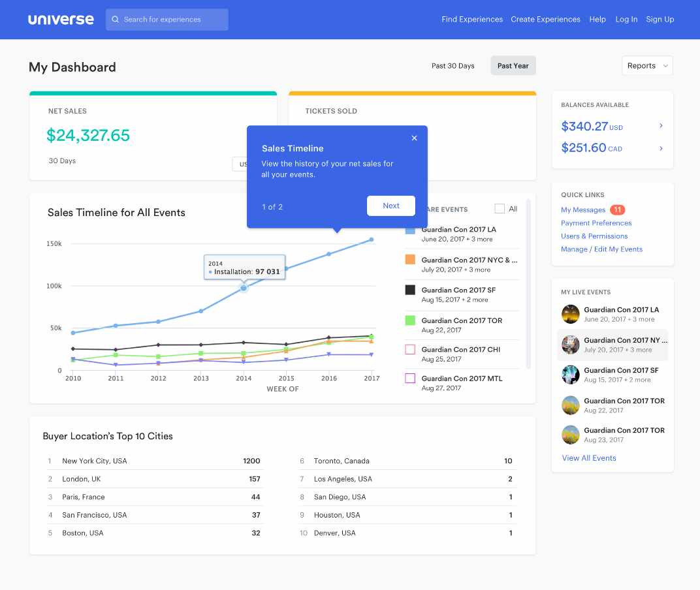Click Guardian Con 2017 NYC live event avatar
This screenshot has height=590, width=700.
(571, 345)
